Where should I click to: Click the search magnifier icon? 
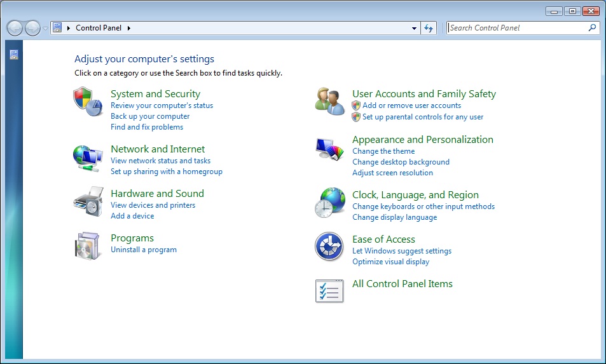point(592,28)
